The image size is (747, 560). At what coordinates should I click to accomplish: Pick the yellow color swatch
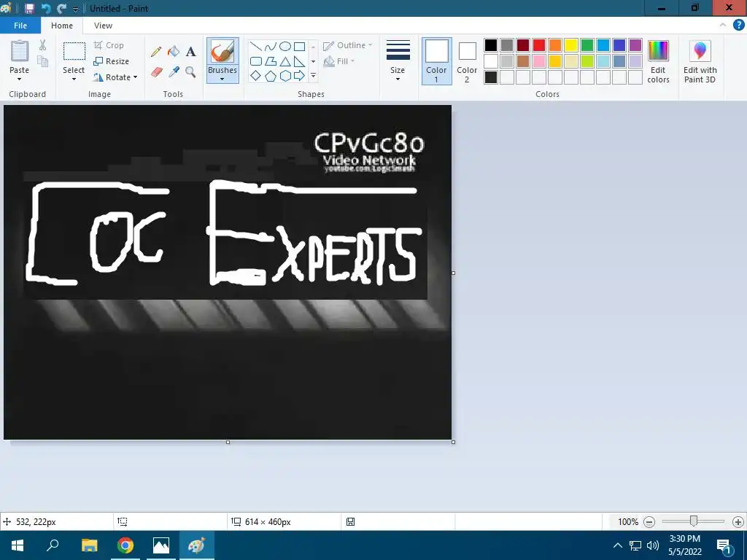click(571, 45)
